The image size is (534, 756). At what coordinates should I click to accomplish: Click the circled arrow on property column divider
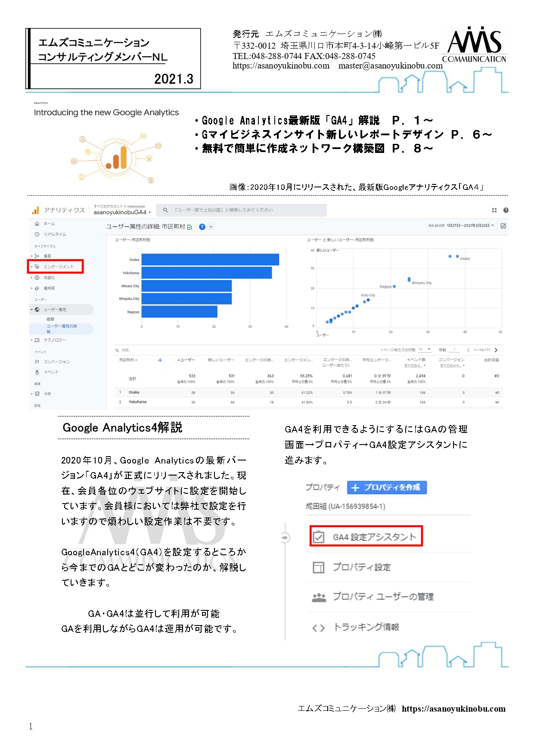tap(285, 538)
